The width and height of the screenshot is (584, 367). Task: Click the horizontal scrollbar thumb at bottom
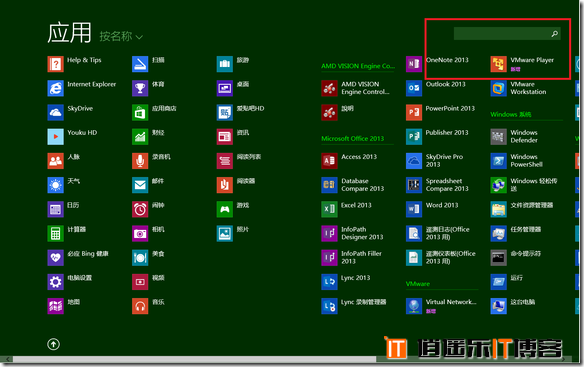point(195,359)
